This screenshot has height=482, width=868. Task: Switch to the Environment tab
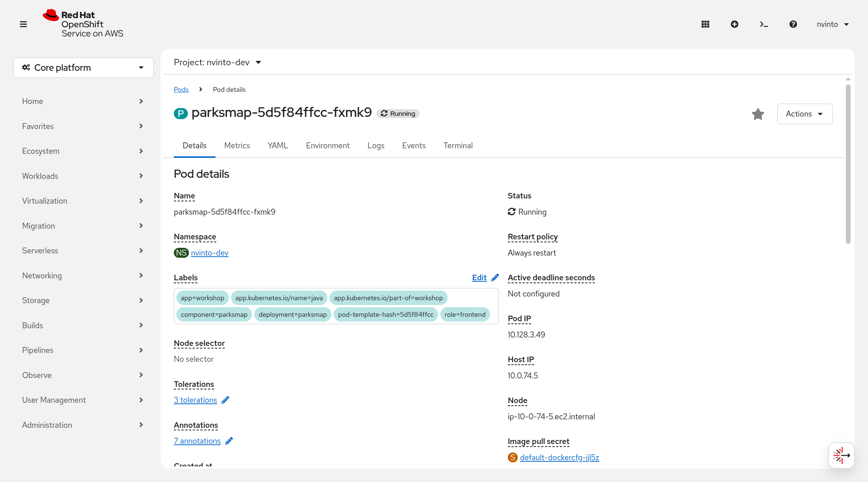click(x=328, y=146)
